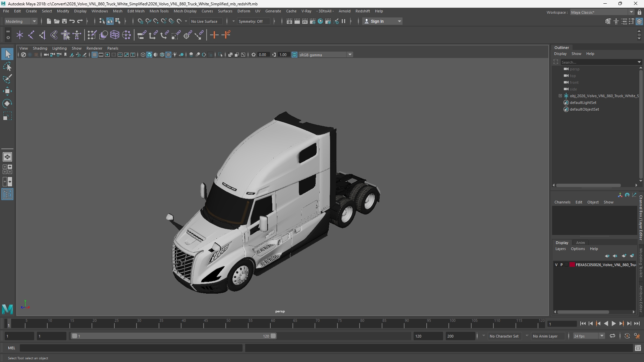Image resolution: width=644 pixels, height=362 pixels.
Task: Click the MEL command input field
Action: pos(131,348)
